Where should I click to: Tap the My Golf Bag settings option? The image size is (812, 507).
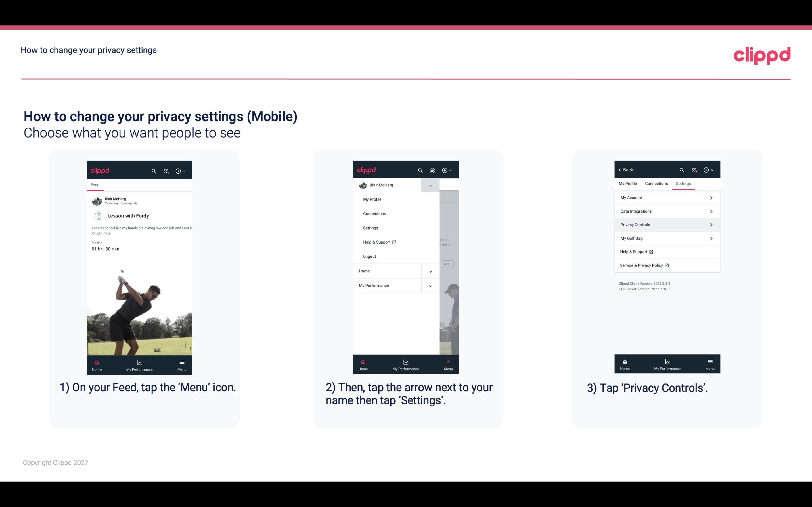tap(667, 238)
